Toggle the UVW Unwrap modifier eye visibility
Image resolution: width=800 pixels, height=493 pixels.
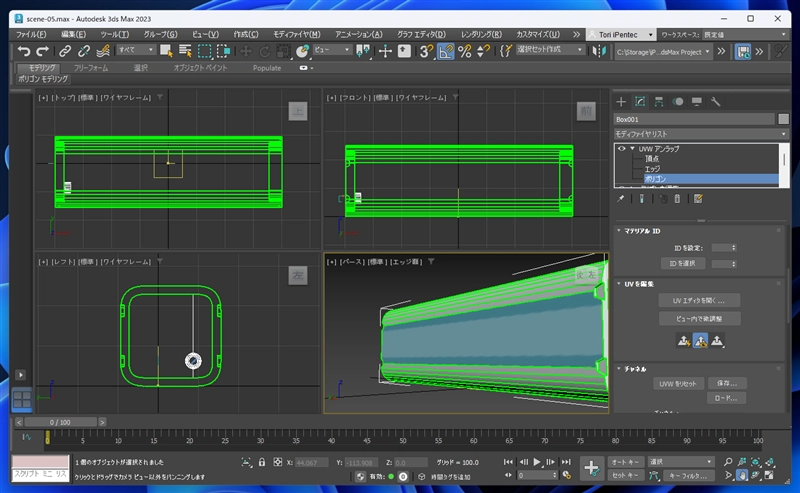point(621,148)
